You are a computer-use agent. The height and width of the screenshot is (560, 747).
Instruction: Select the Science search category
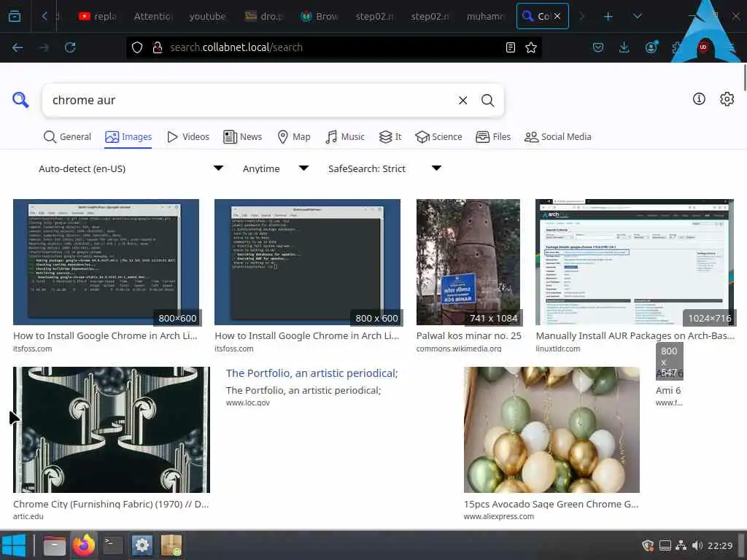point(438,136)
